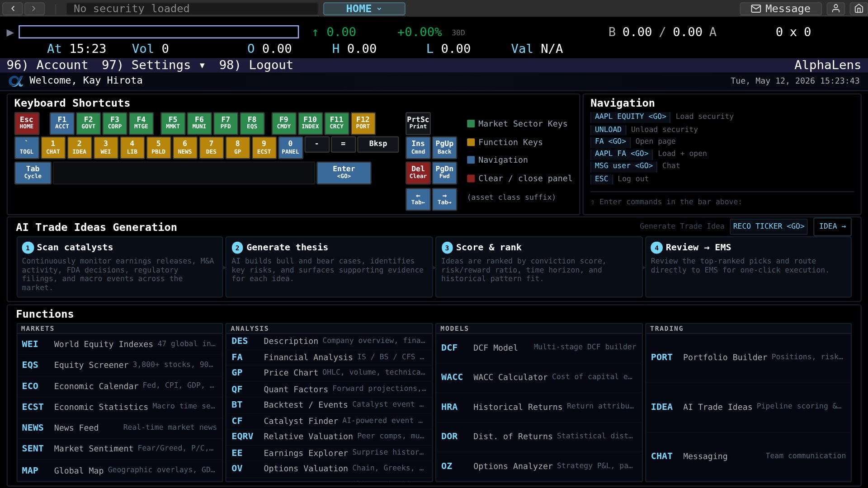Click the 5 PBLD function key

pyautogui.click(x=158, y=147)
